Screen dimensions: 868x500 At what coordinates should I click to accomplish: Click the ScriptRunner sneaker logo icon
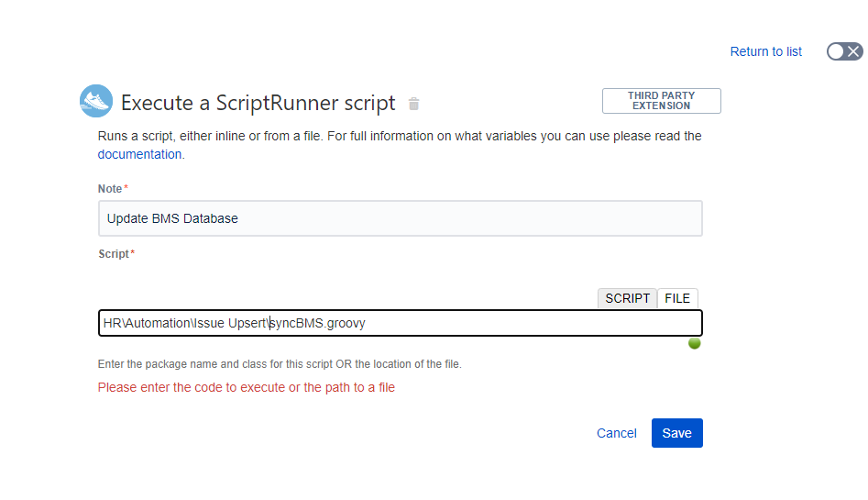click(x=96, y=101)
